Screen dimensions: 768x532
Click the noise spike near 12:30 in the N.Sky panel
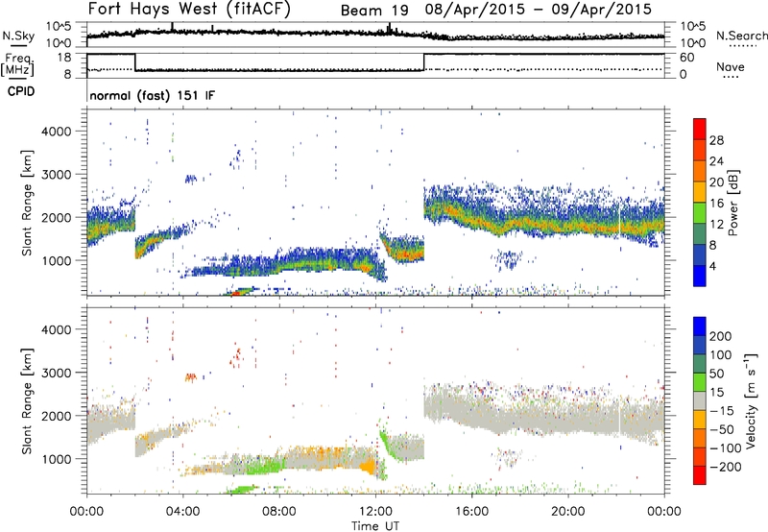[390, 28]
